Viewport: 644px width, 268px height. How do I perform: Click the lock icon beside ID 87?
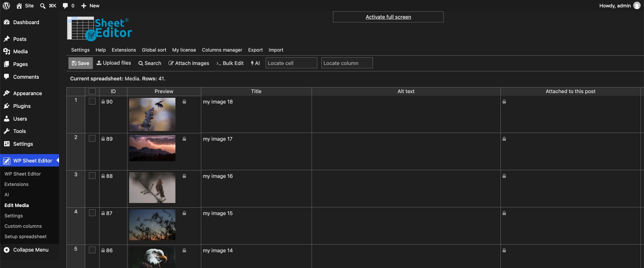[103, 213]
